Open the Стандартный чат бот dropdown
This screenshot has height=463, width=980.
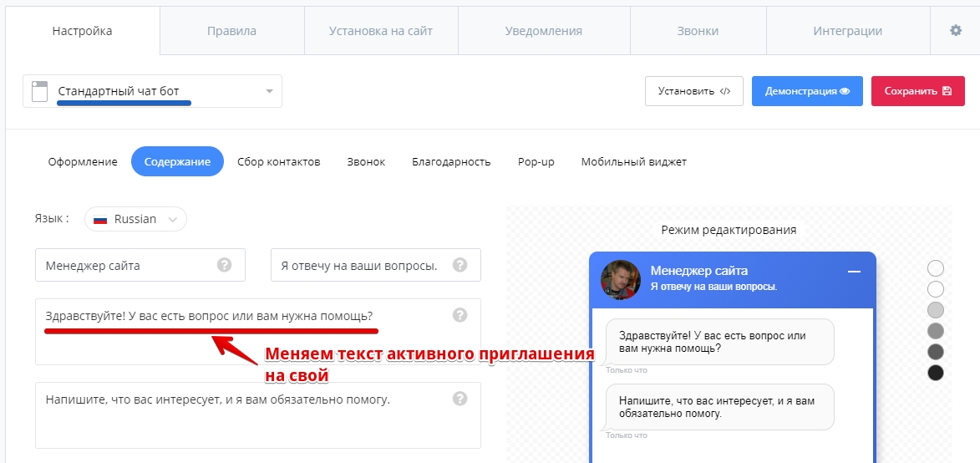tap(153, 91)
